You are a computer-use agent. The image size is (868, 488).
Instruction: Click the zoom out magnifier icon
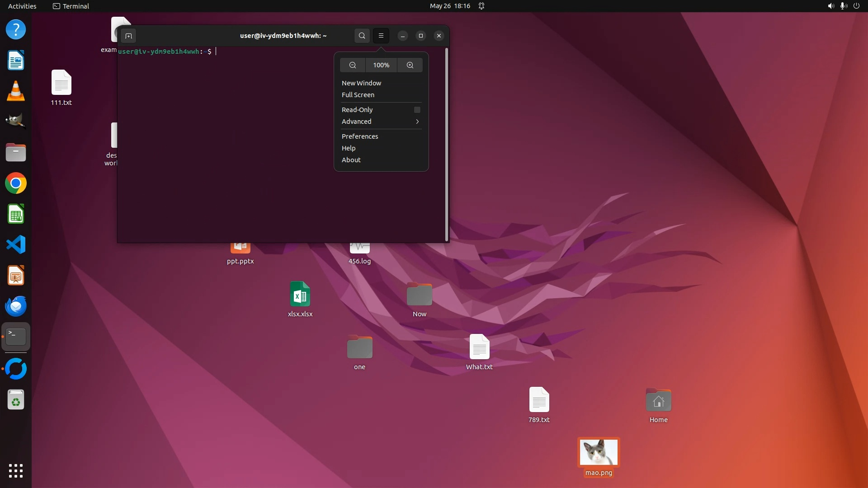[353, 65]
